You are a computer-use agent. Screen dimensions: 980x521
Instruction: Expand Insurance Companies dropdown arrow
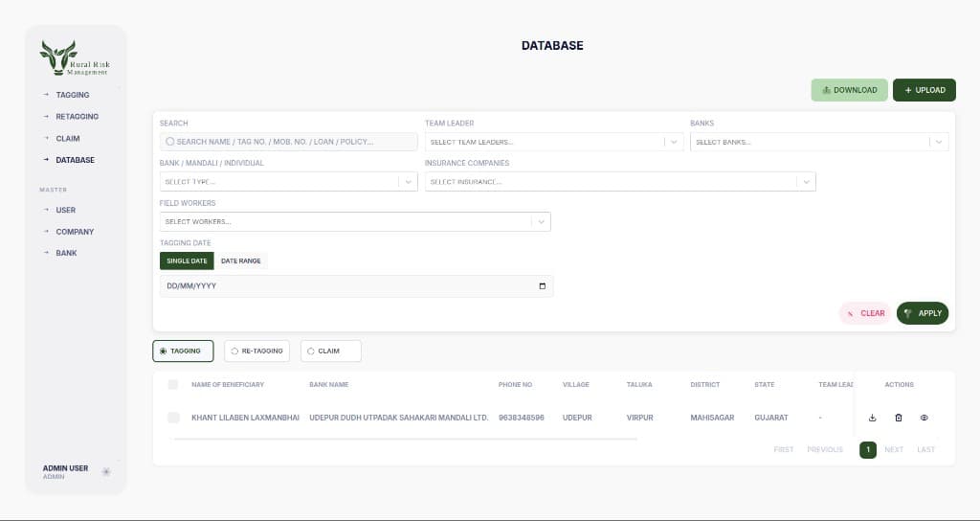coord(806,182)
